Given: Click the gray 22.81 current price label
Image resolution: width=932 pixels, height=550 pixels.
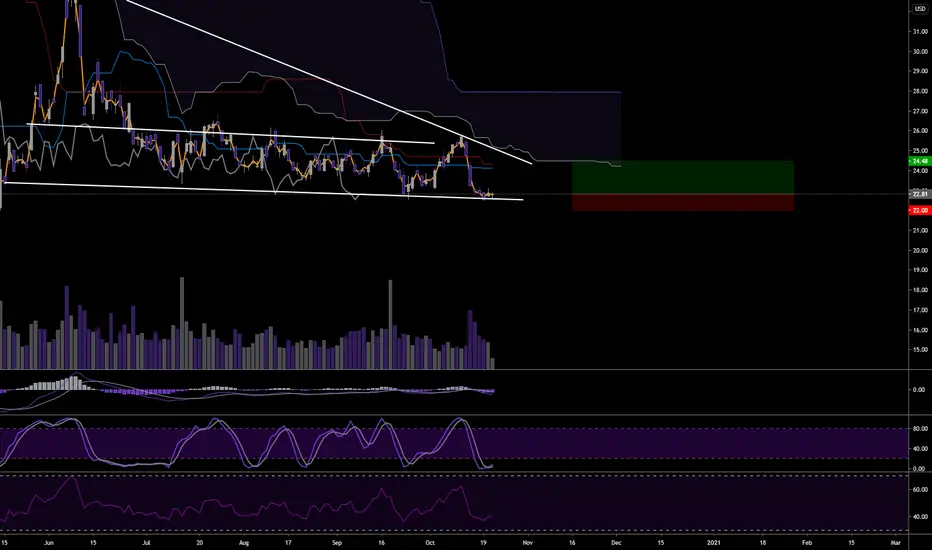Looking at the screenshot, I should point(920,194).
